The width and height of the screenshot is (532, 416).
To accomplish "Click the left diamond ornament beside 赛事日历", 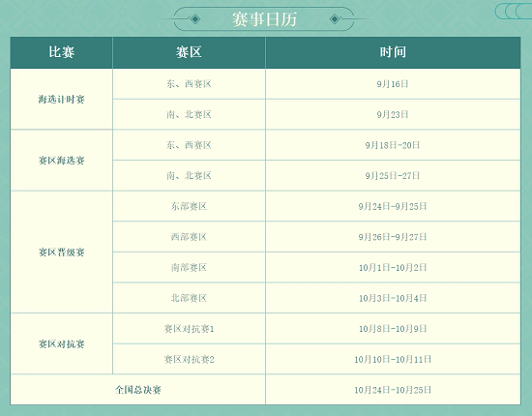I will 195,19.
